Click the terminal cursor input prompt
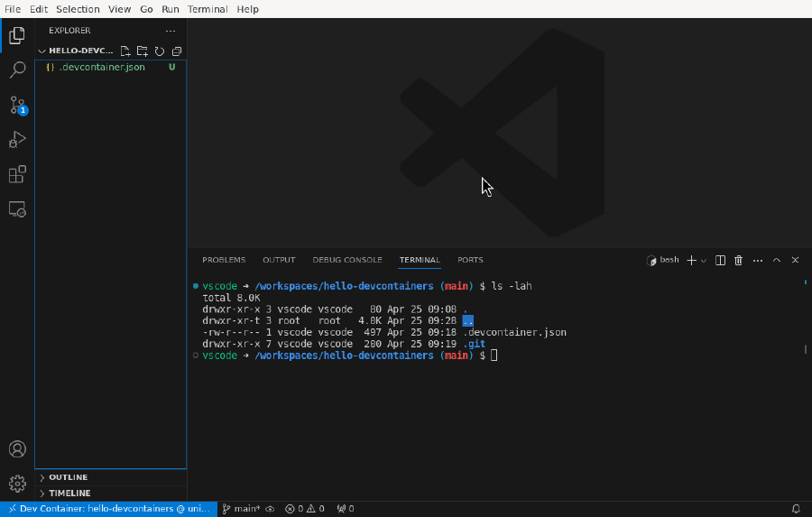 pyautogui.click(x=494, y=355)
